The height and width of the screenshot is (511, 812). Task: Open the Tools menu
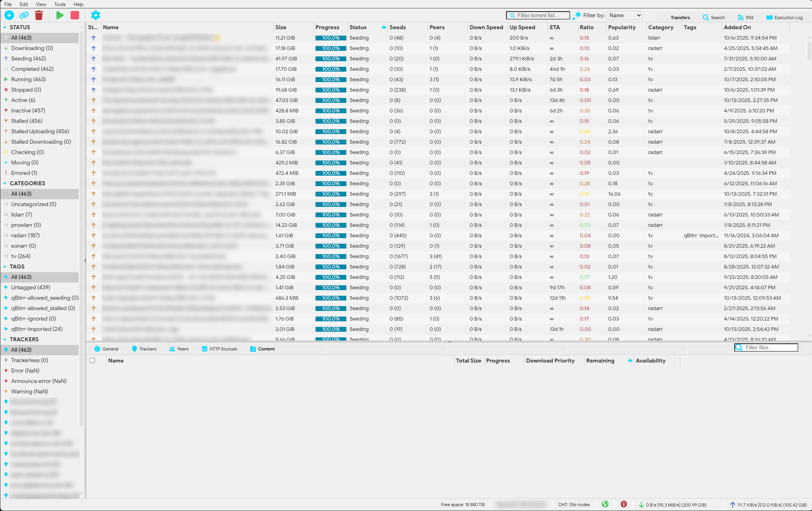pyautogui.click(x=60, y=4)
